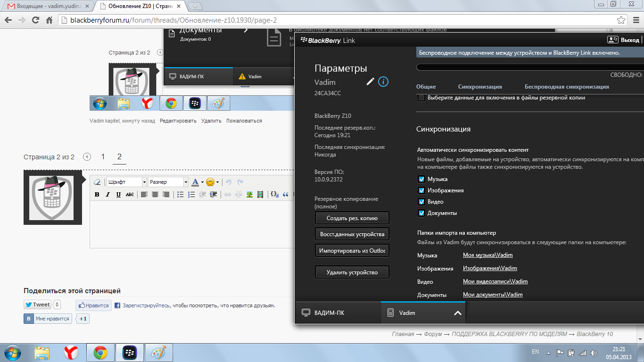The image size is (644, 362).
Task: Click the outdent icon in editor
Action: 202,194
